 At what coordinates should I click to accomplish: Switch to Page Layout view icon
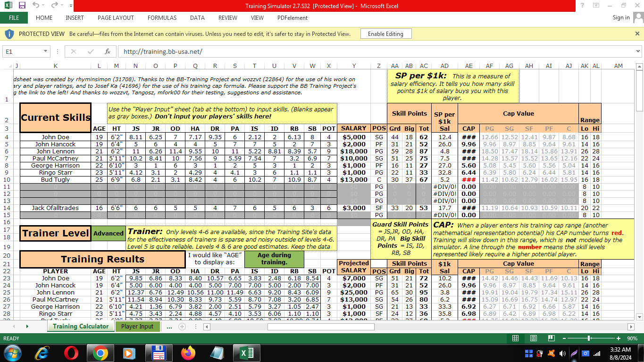pyautogui.click(x=533, y=338)
